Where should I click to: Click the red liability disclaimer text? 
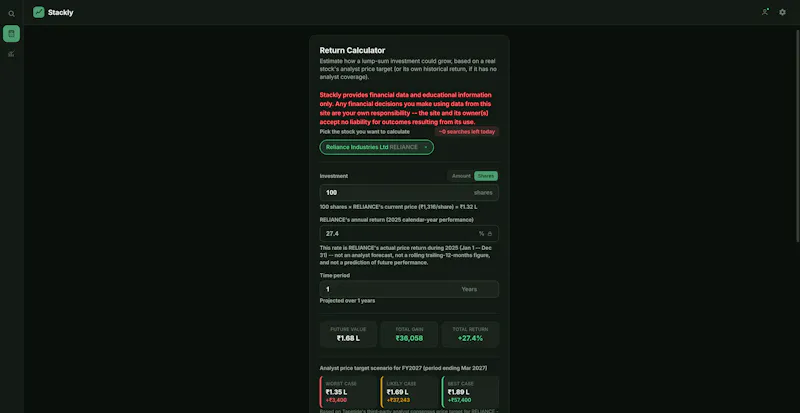point(406,109)
